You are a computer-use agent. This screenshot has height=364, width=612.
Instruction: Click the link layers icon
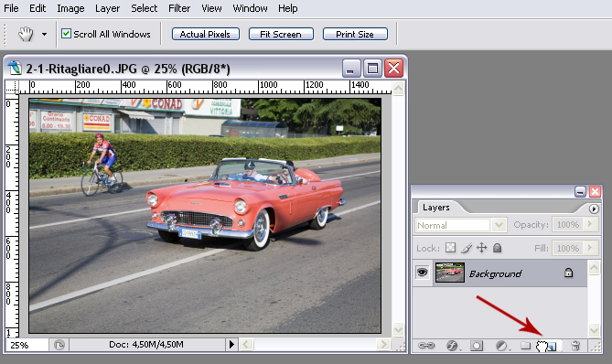pyautogui.click(x=425, y=346)
